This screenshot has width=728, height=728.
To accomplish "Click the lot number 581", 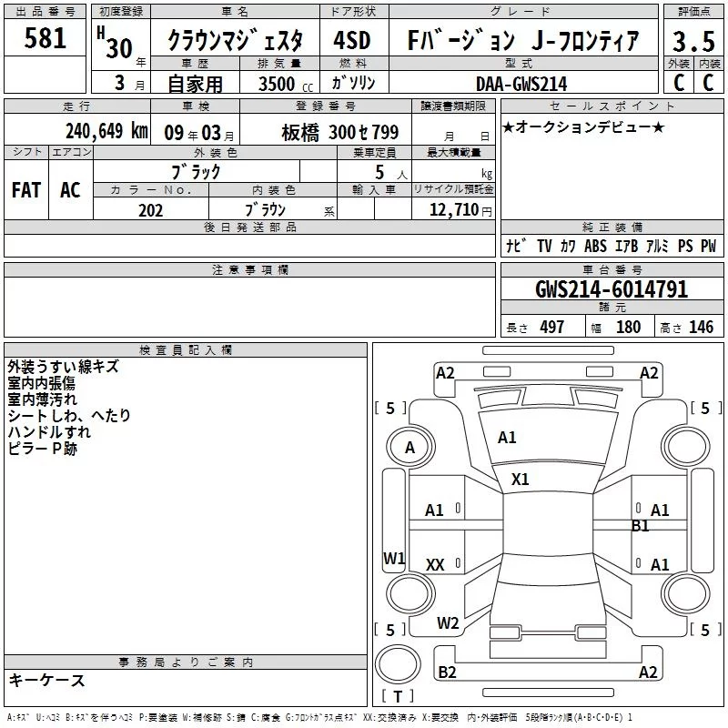I will (45, 37).
